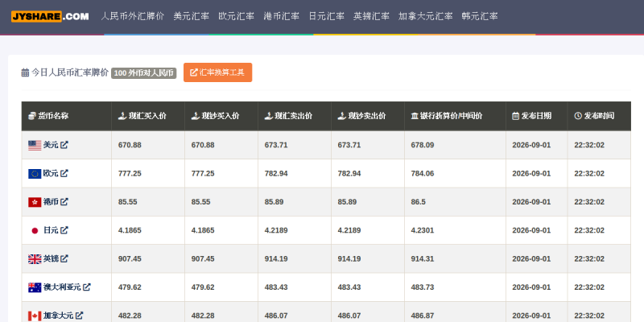
Task: Click the United States flag icon
Action: (x=35, y=146)
